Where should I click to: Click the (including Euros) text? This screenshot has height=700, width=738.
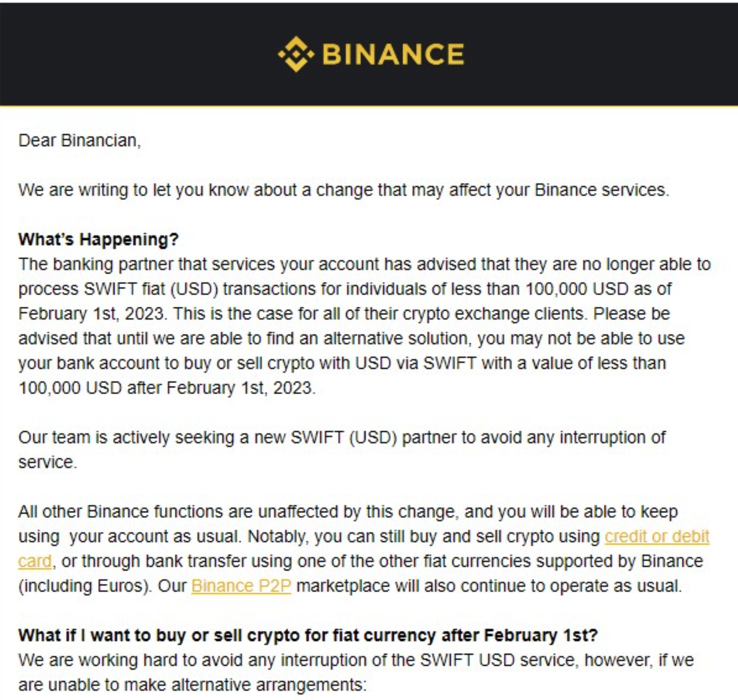coord(85,586)
